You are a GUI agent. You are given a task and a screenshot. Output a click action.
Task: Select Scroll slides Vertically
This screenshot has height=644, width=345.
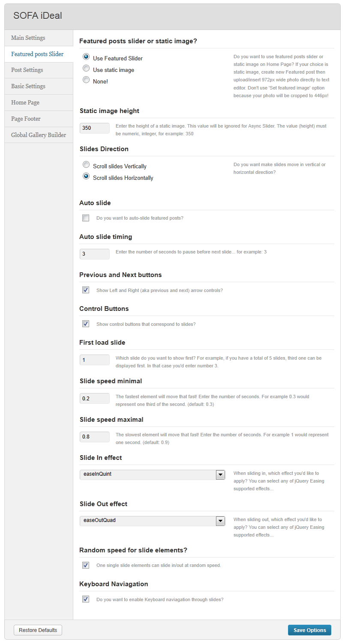click(x=86, y=165)
